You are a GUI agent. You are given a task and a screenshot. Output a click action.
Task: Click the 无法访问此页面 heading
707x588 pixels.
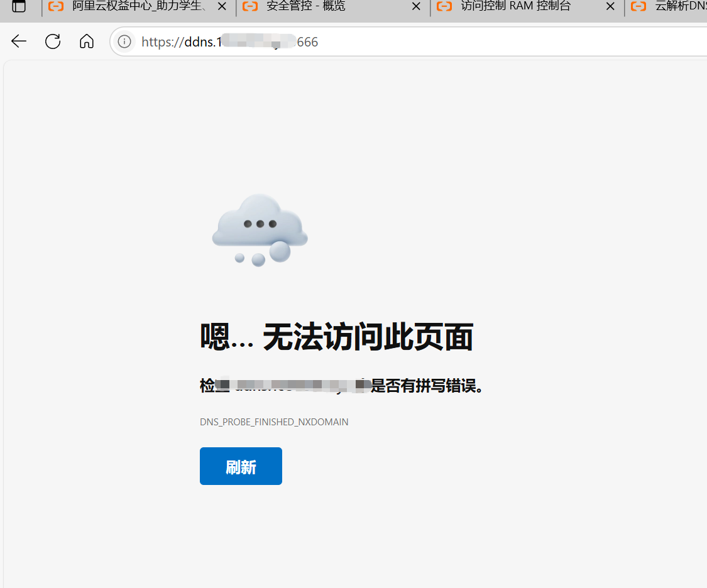click(x=336, y=337)
